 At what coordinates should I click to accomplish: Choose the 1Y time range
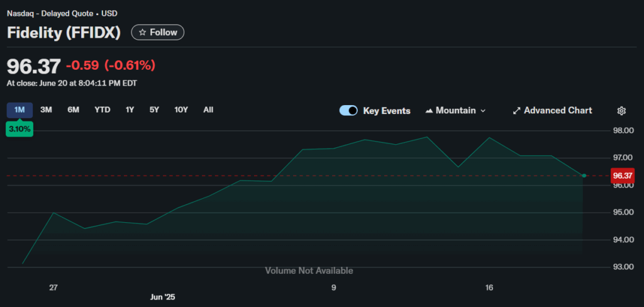(130, 109)
